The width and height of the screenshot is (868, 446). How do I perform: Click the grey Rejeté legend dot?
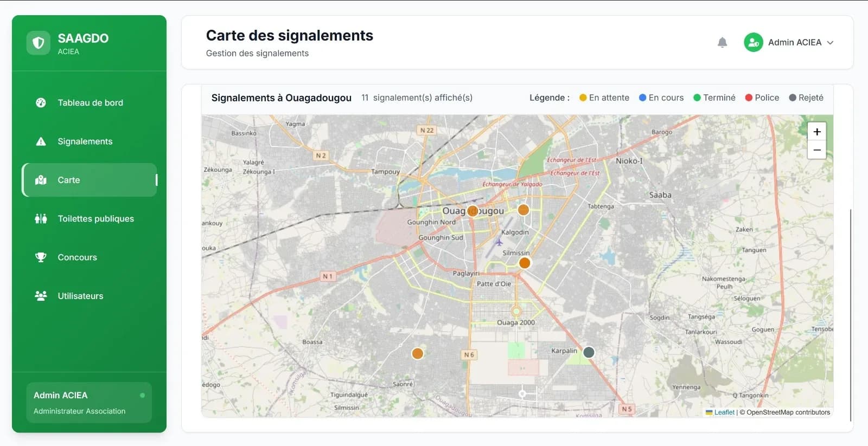[x=793, y=98]
